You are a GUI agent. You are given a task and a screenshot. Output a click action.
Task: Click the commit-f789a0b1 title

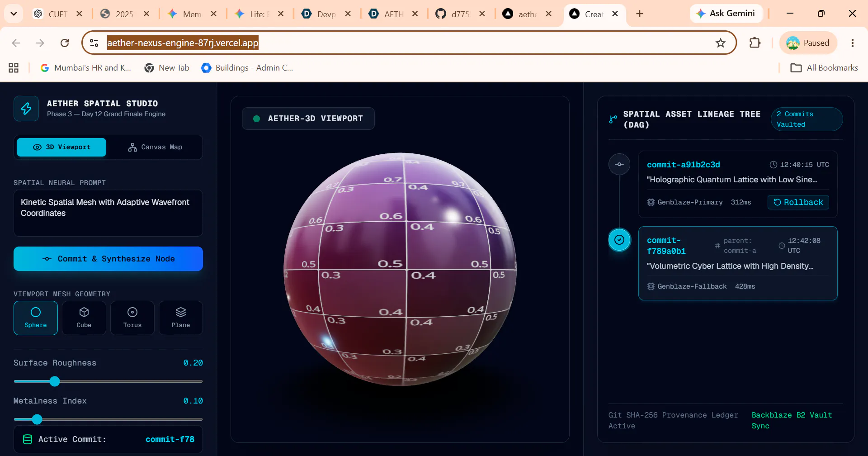point(666,246)
